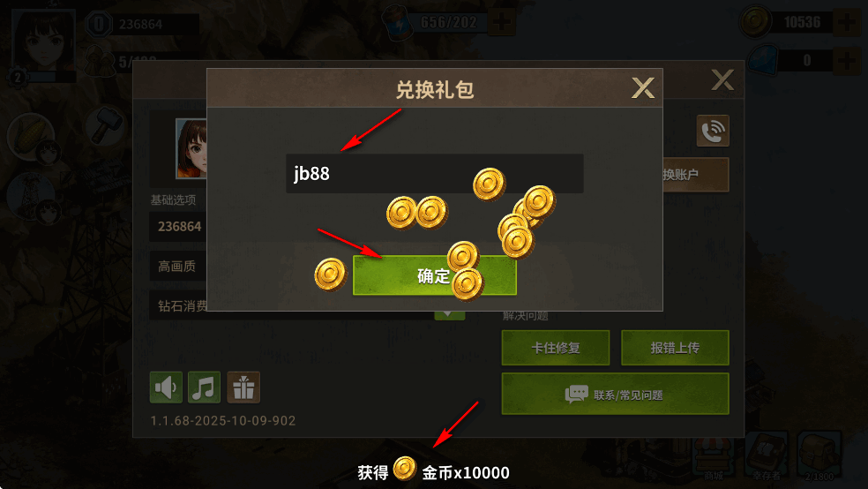The width and height of the screenshot is (868, 489).
Task: Close the settings panel behind the dialog
Action: [722, 79]
